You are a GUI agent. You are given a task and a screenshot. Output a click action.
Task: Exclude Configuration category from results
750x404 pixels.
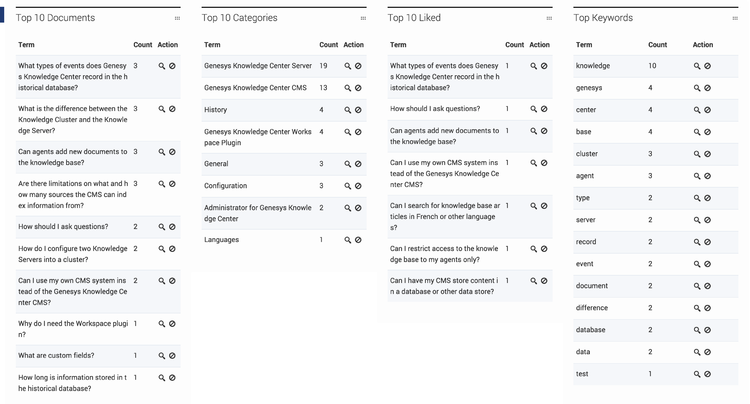click(358, 186)
